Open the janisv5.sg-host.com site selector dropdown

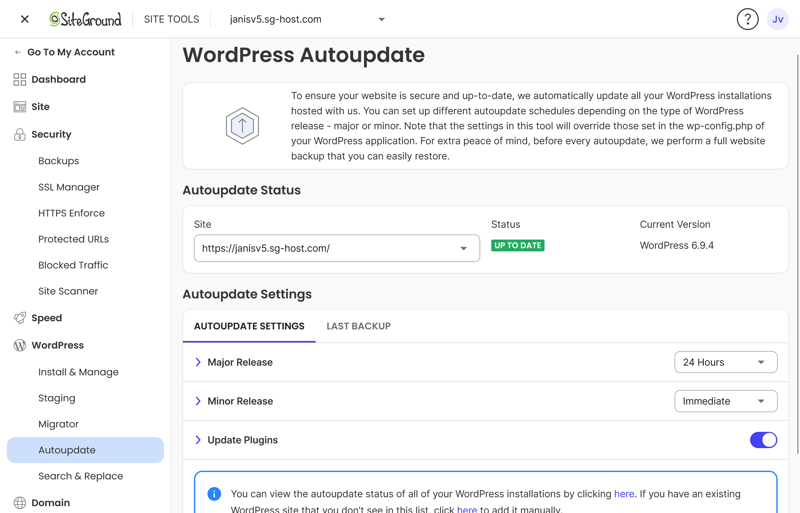(x=307, y=19)
